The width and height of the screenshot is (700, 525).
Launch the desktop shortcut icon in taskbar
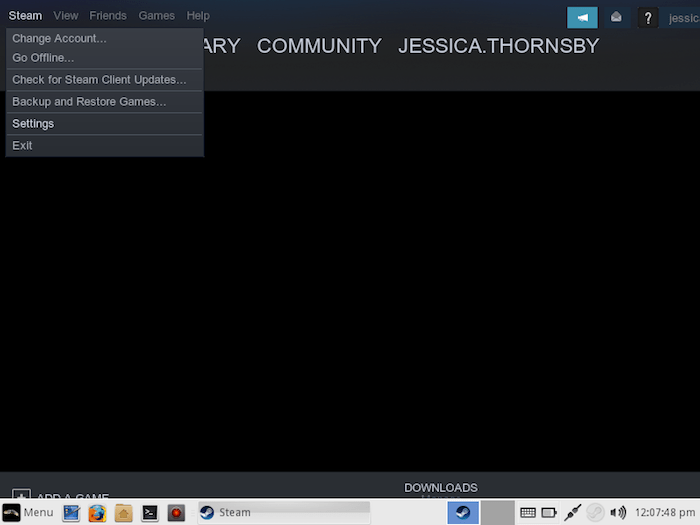[x=71, y=512]
